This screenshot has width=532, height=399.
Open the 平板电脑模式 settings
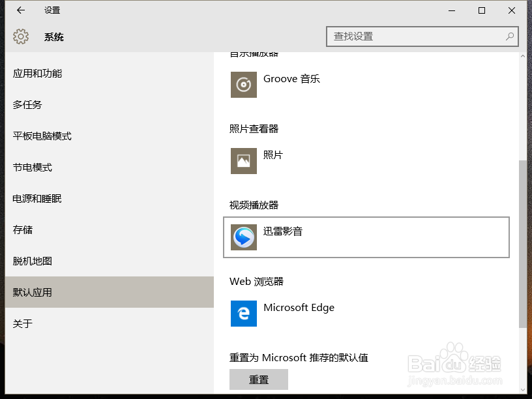(43, 136)
